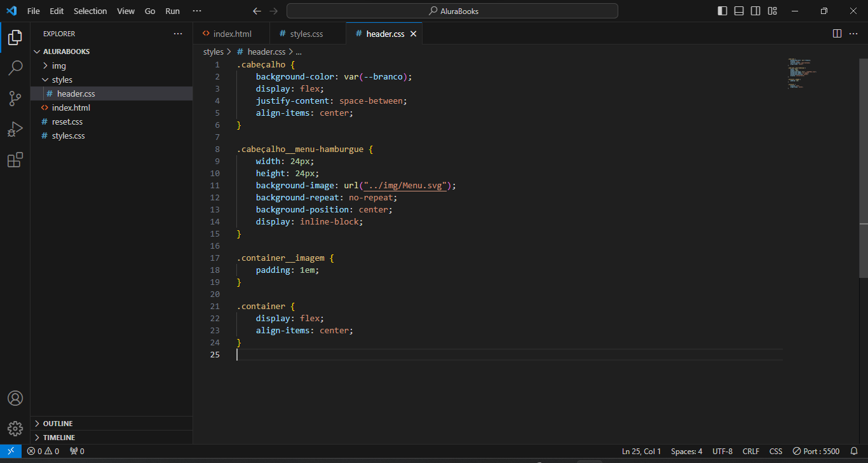Open the Manage gear menu
Image resolution: width=868 pixels, height=463 pixels.
point(15,429)
